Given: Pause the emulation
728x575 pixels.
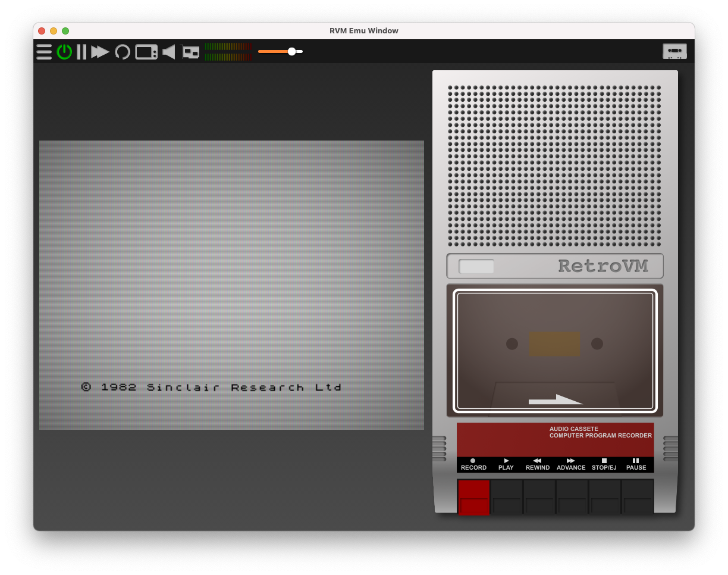Looking at the screenshot, I should click(x=81, y=52).
